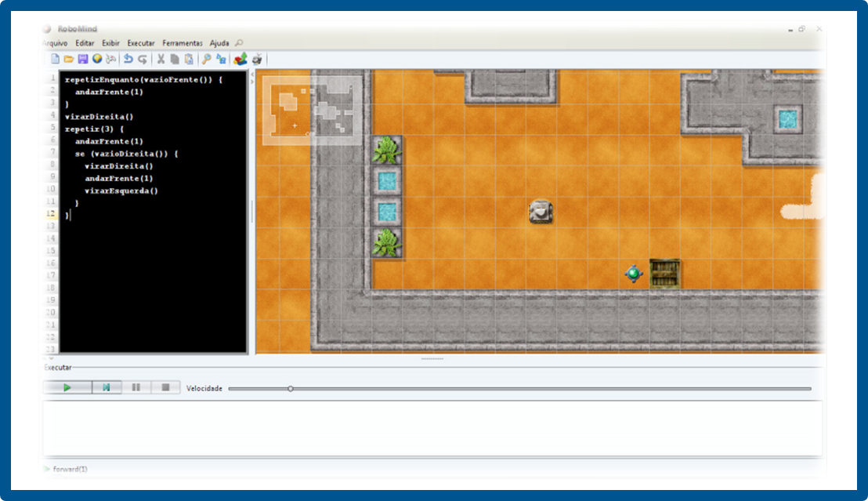Stop the program execution
The height and width of the screenshot is (501, 868).
click(x=165, y=387)
